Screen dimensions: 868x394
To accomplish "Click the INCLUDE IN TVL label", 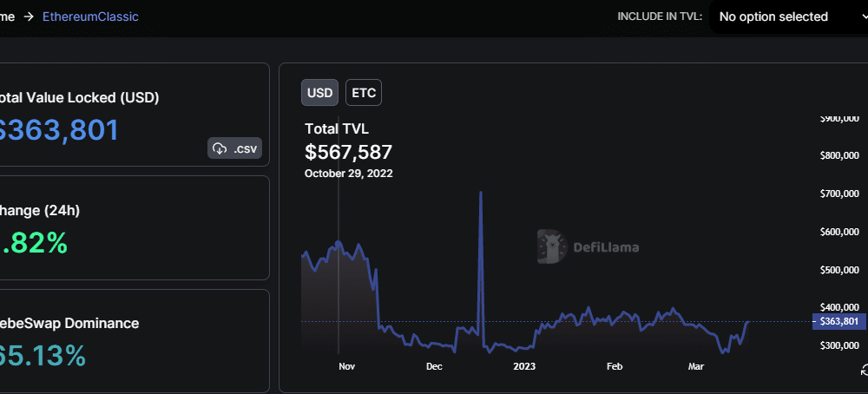I will [660, 16].
